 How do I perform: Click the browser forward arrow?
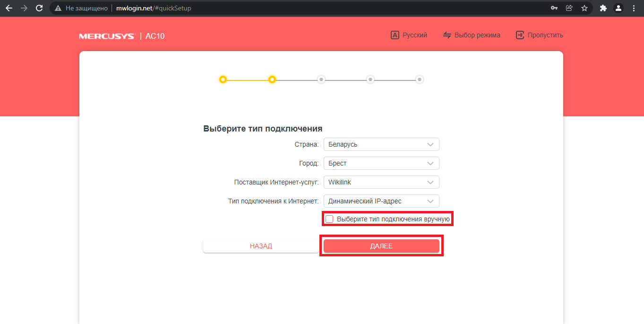point(24,8)
